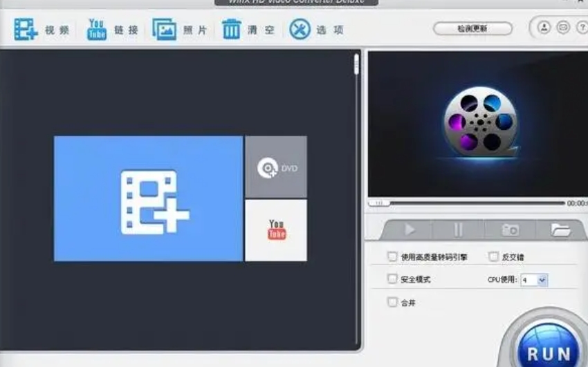Click the 选项 toolbar label
588x367 pixels.
coord(330,30)
